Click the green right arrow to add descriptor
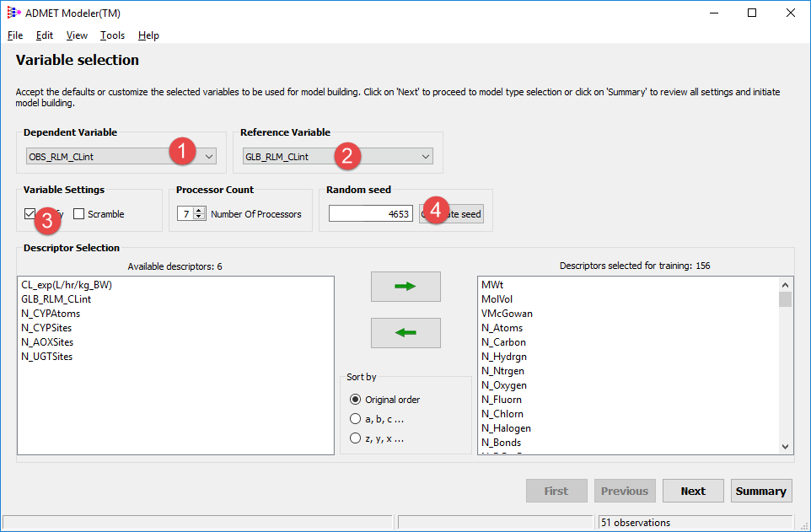This screenshot has height=532, width=811. point(405,286)
